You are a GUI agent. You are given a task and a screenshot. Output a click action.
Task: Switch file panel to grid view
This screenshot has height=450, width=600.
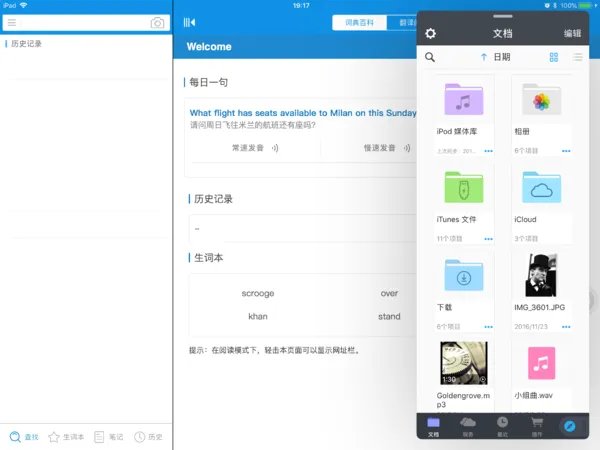pos(554,57)
